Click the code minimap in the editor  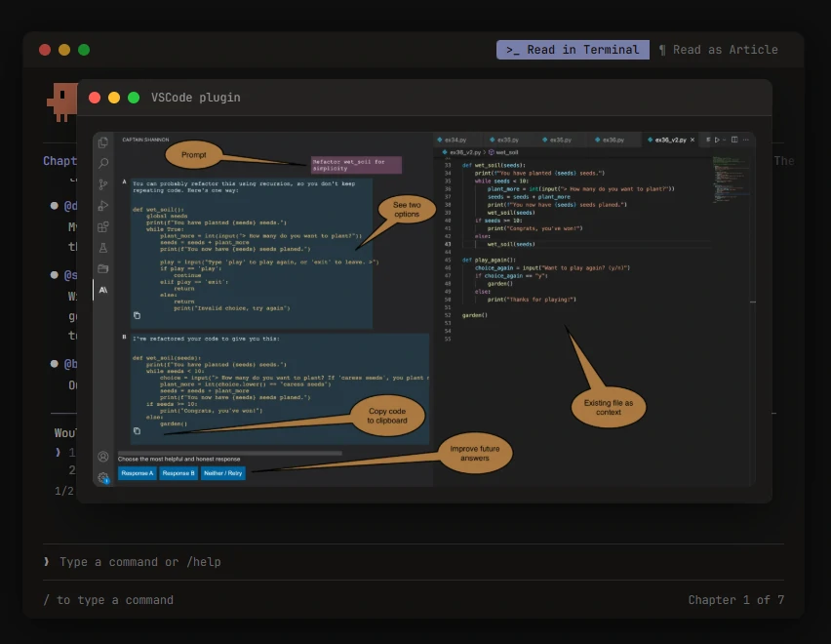pyautogui.click(x=731, y=180)
